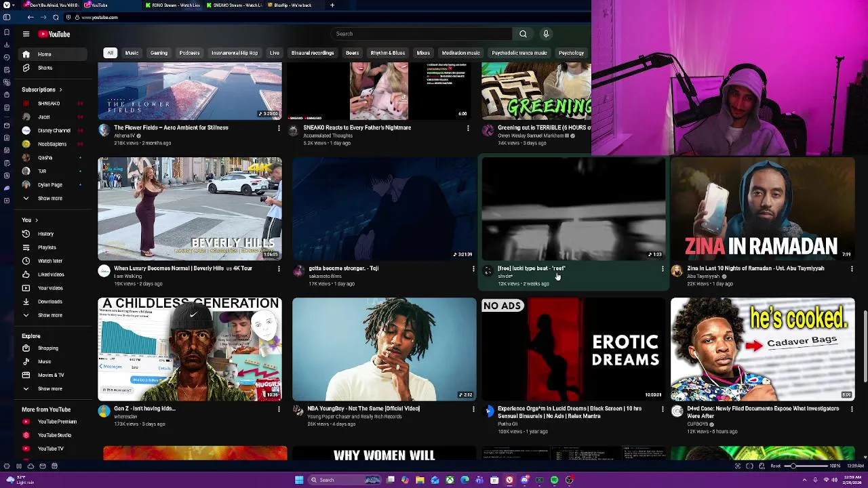Open Movies & TV under Explore
This screenshot has width=868, height=488.
point(53,375)
